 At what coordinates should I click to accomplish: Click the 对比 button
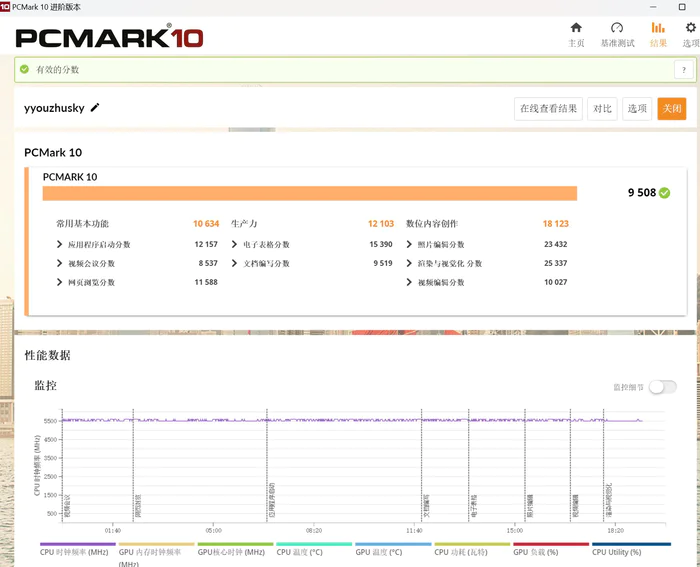click(x=602, y=108)
